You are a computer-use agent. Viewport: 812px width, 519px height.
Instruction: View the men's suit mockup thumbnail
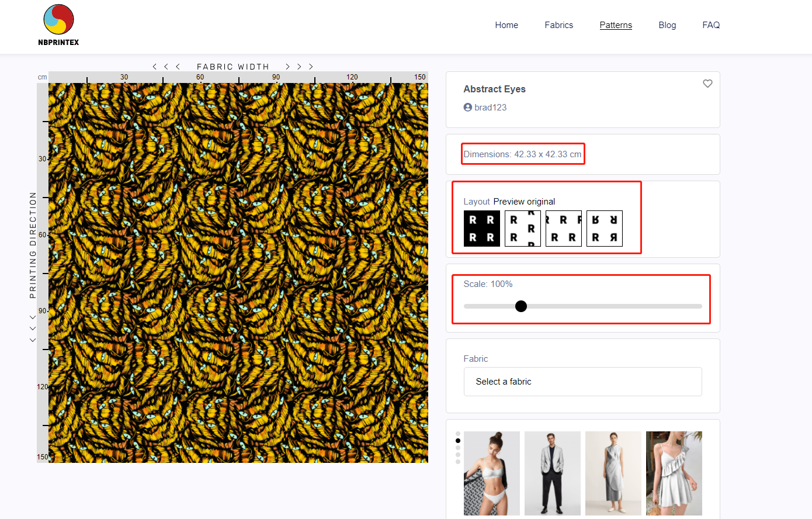(x=553, y=473)
